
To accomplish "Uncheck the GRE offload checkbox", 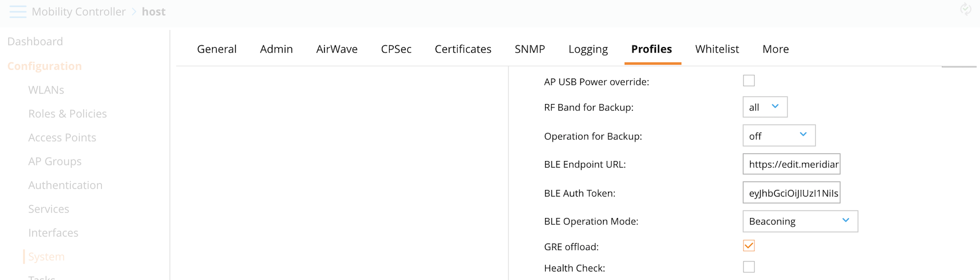I will tap(748, 245).
